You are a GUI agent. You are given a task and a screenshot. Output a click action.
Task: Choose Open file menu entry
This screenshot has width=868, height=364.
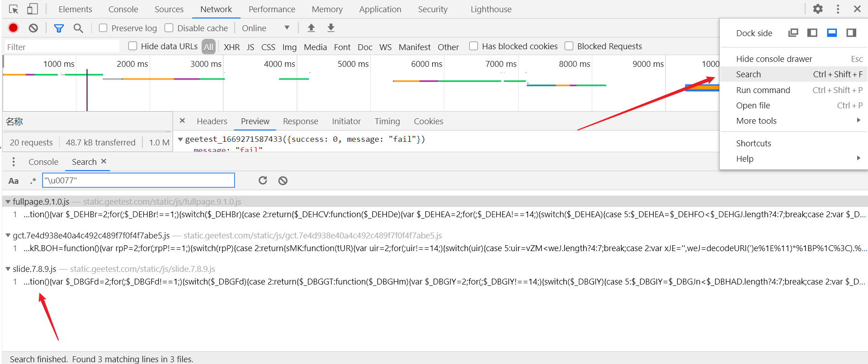pyautogui.click(x=793, y=105)
